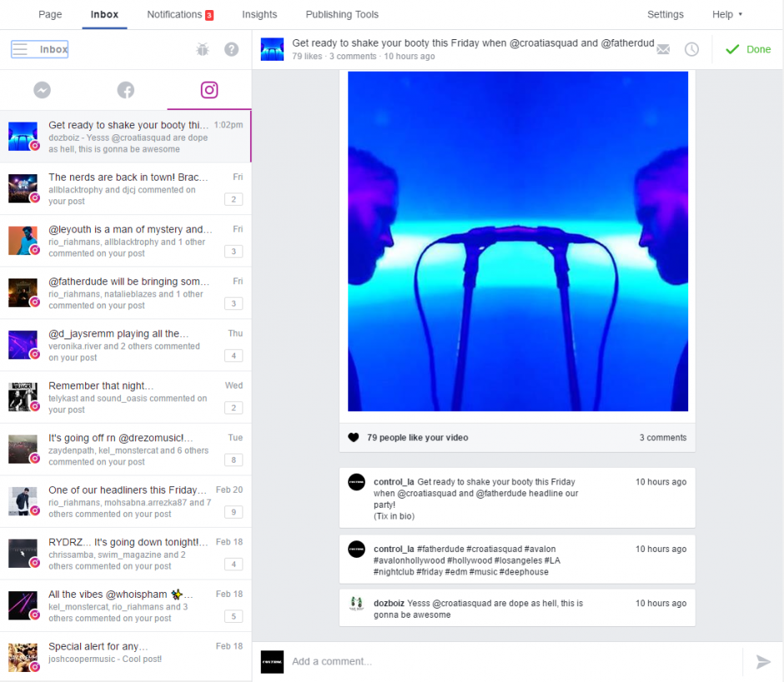Click dozboiz commenter avatar
784x682 pixels.
(x=356, y=604)
